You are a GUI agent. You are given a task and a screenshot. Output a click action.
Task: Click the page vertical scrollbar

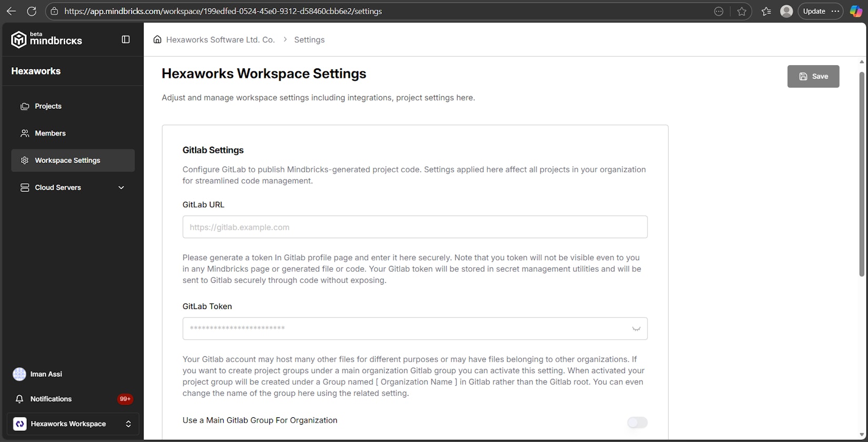[861, 173]
